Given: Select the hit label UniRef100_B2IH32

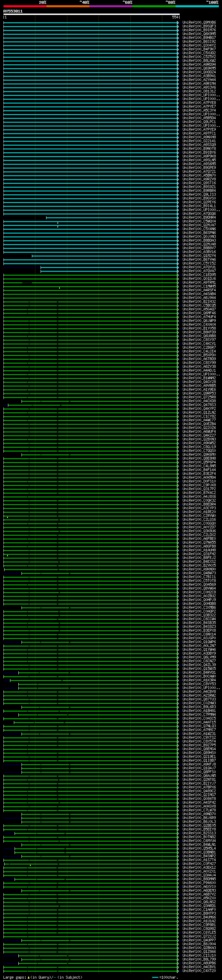Looking at the screenshot, I should tap(199, 301).
